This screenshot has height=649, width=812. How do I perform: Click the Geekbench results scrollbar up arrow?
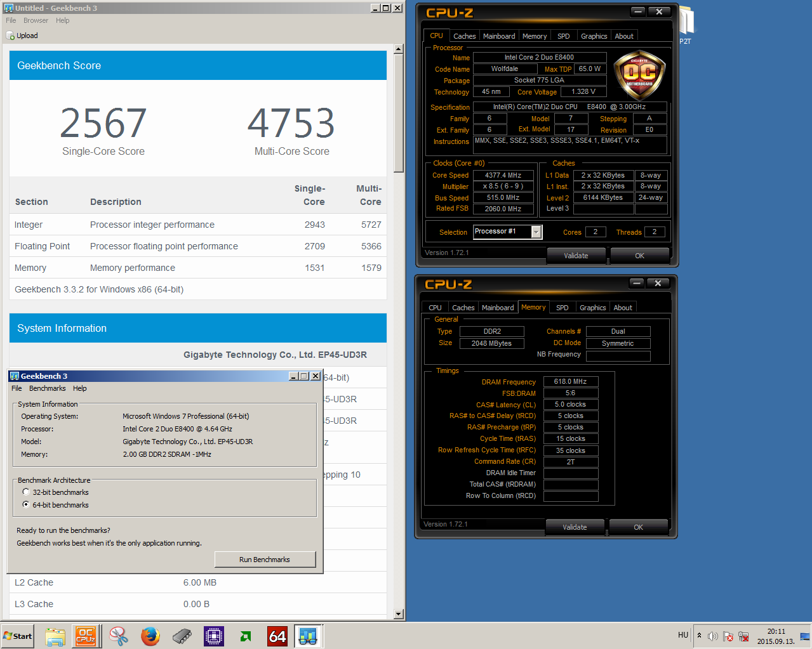[x=399, y=49]
